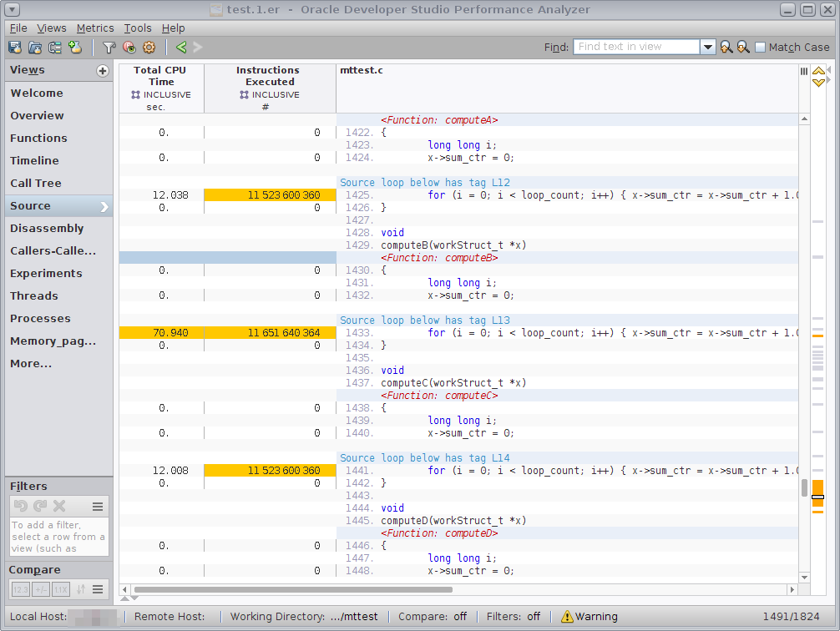840x631 pixels.
Task: Open the Compare panel hamburger menu
Action: click(x=98, y=589)
